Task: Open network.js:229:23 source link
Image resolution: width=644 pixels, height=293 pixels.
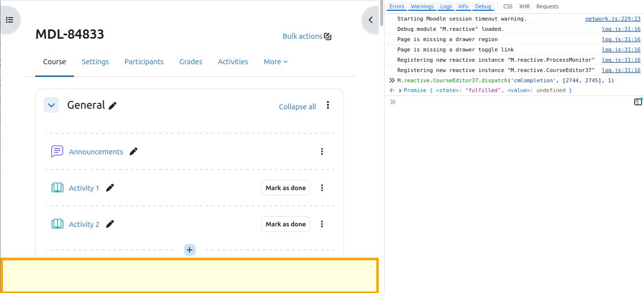Action: pos(613,19)
